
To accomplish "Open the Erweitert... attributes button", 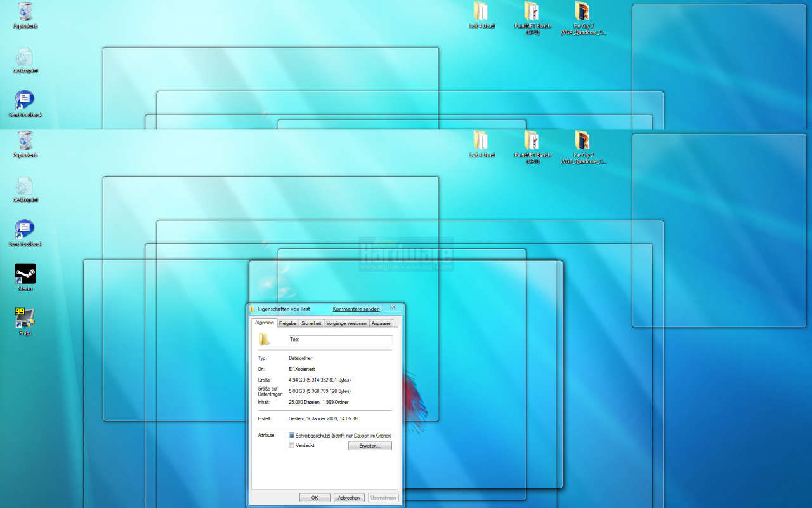I will [370, 446].
